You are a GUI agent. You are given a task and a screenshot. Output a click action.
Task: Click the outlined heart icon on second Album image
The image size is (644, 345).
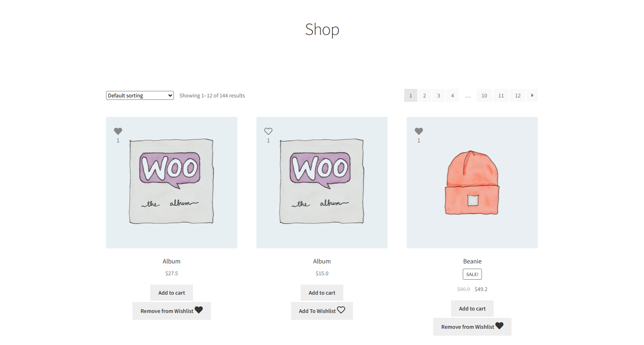coord(268,131)
